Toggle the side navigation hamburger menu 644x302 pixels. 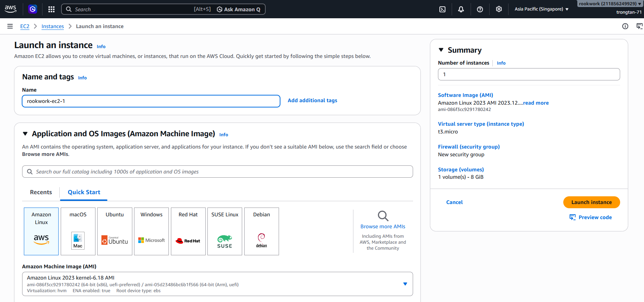(10, 26)
